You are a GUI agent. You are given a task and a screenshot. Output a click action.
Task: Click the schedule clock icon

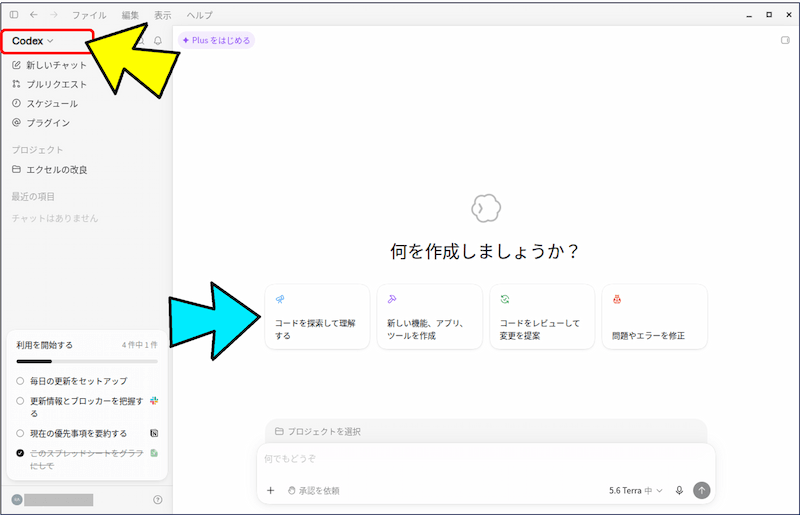click(16, 103)
